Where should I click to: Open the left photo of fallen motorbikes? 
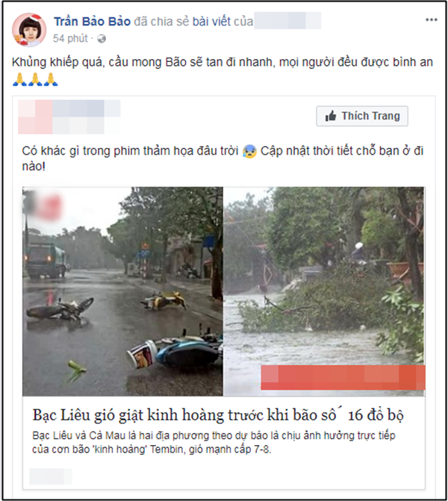(122, 291)
